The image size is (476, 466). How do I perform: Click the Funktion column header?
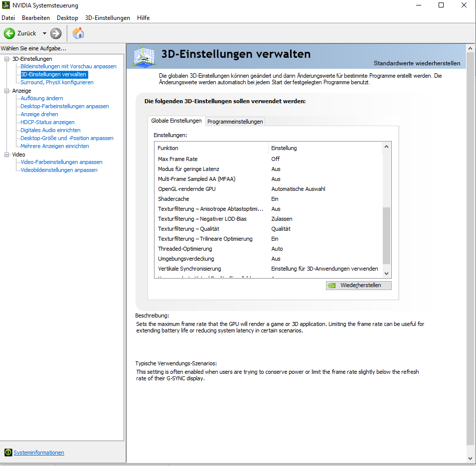pos(212,148)
